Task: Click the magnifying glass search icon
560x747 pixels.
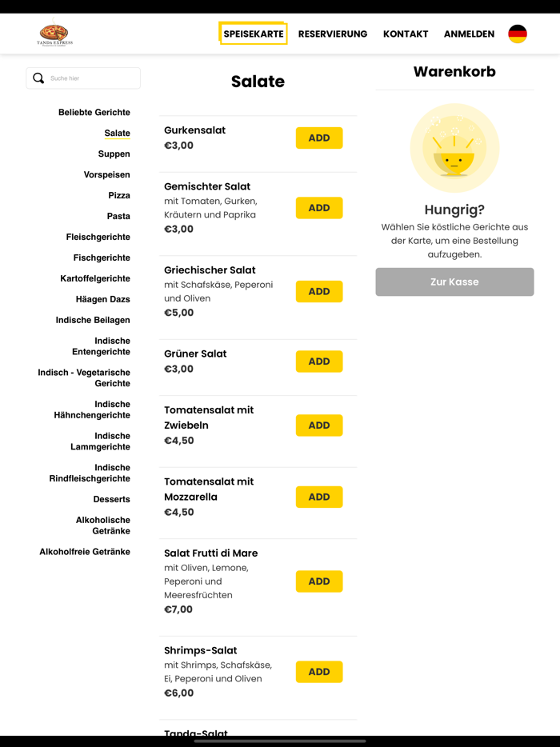Action: point(38,78)
